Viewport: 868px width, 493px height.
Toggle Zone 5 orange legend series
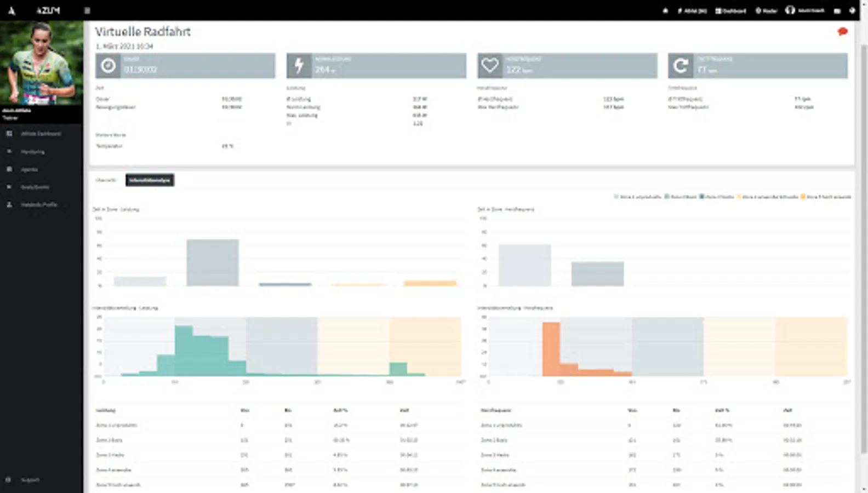(826, 197)
